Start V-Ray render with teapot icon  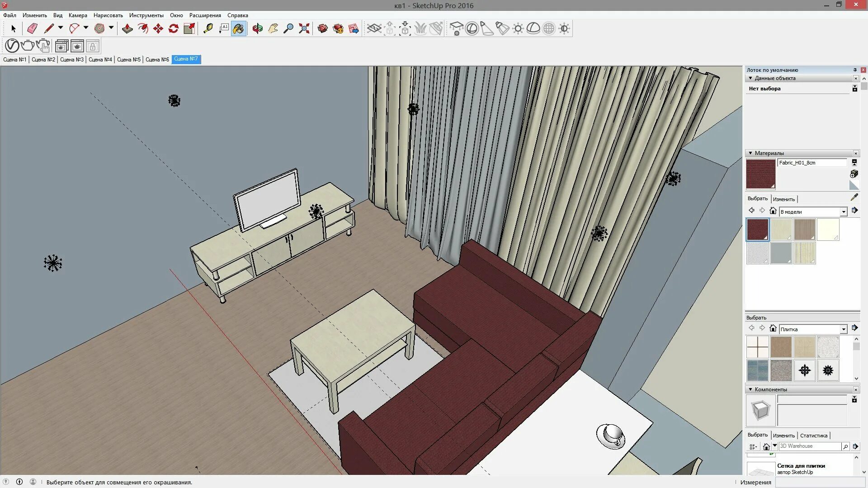tap(28, 46)
